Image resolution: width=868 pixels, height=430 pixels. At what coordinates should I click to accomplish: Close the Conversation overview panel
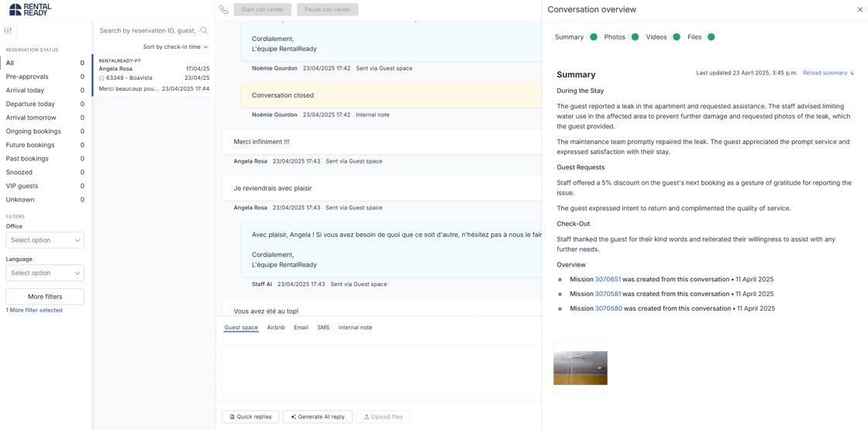coord(859,9)
